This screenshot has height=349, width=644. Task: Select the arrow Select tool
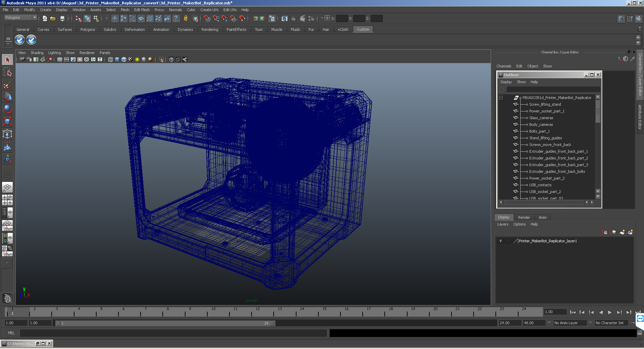(7, 60)
